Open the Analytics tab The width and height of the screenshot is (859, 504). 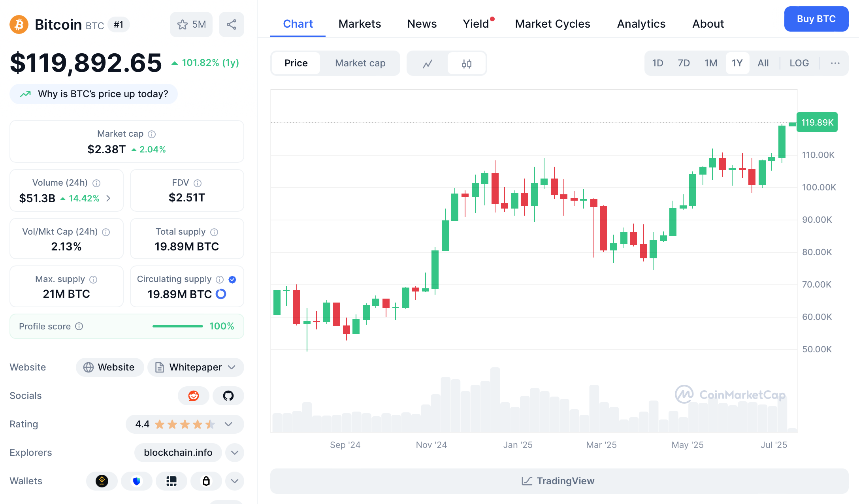(x=641, y=24)
